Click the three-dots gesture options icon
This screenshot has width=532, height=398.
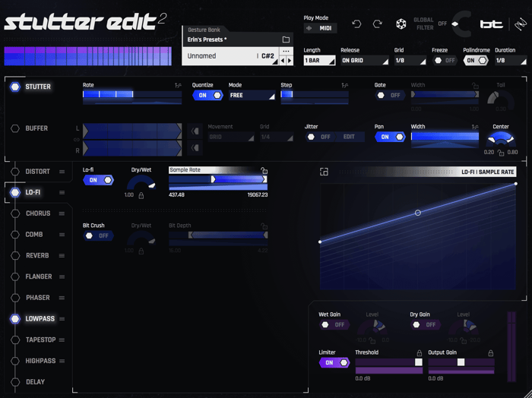click(x=286, y=52)
